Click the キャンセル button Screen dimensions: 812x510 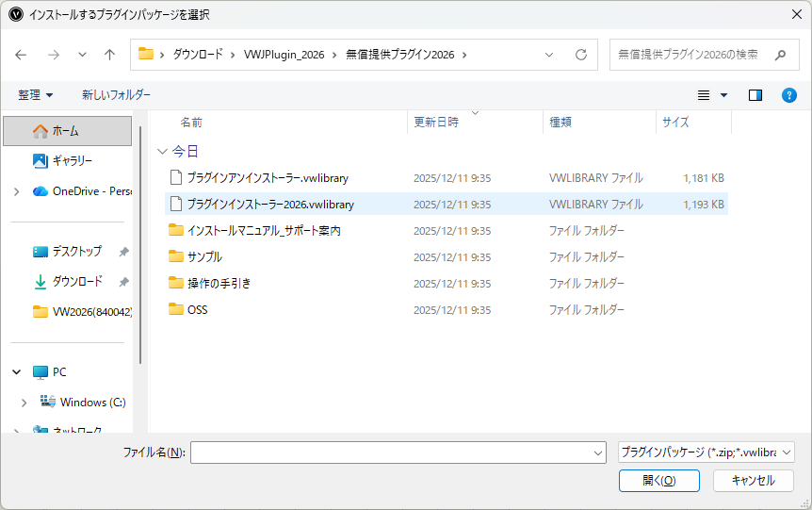point(754,481)
